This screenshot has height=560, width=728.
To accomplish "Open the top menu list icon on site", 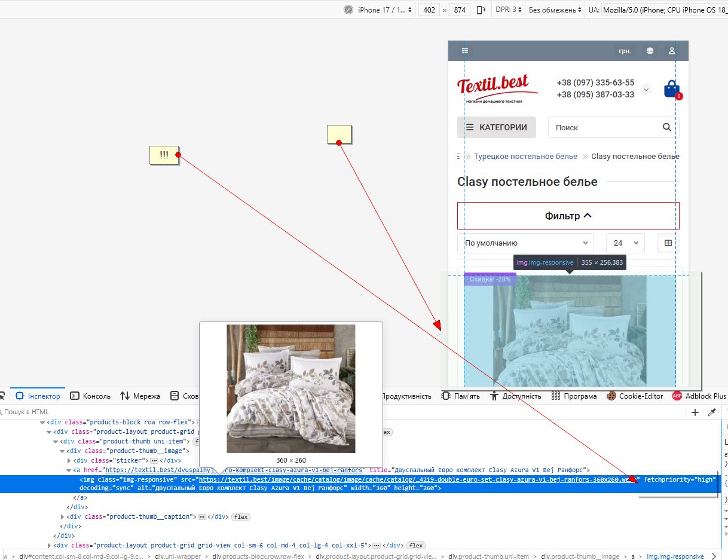I will (x=465, y=51).
